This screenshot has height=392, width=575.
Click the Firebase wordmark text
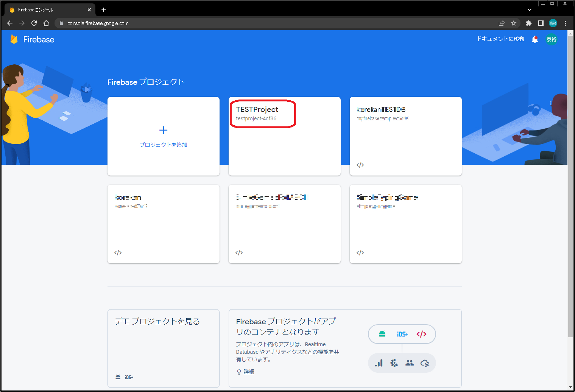(x=39, y=39)
